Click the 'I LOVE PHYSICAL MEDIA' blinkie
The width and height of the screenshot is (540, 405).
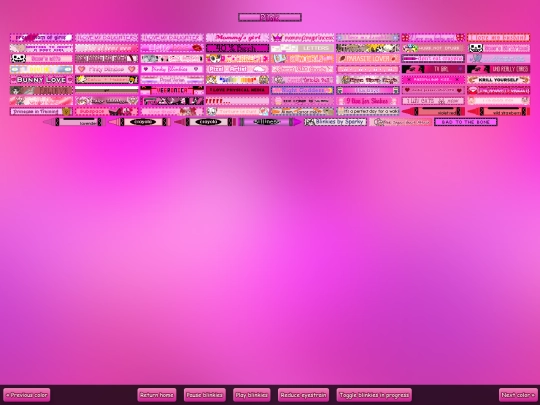[237, 91]
